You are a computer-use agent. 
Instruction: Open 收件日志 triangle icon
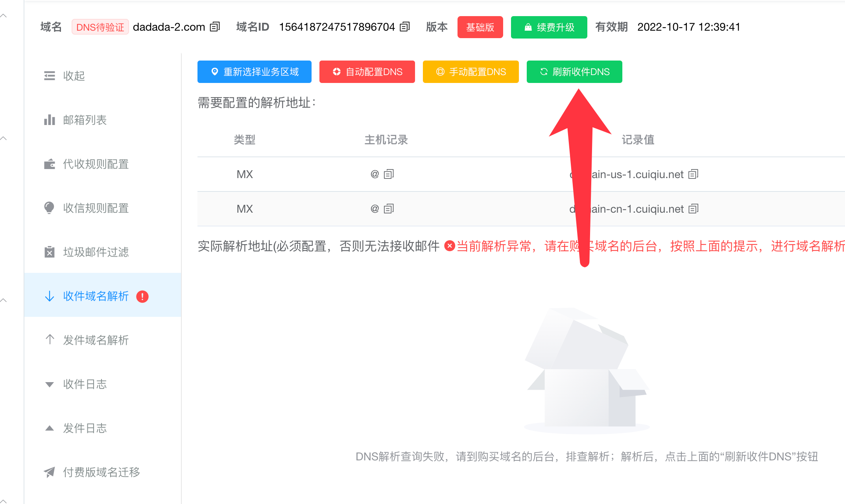(50, 384)
